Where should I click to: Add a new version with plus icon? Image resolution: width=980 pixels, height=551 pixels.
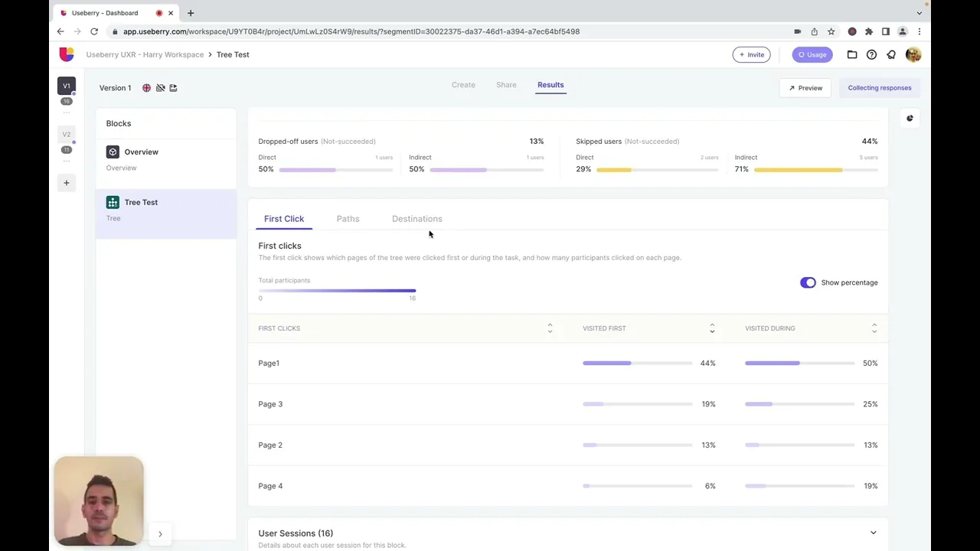coord(67,183)
